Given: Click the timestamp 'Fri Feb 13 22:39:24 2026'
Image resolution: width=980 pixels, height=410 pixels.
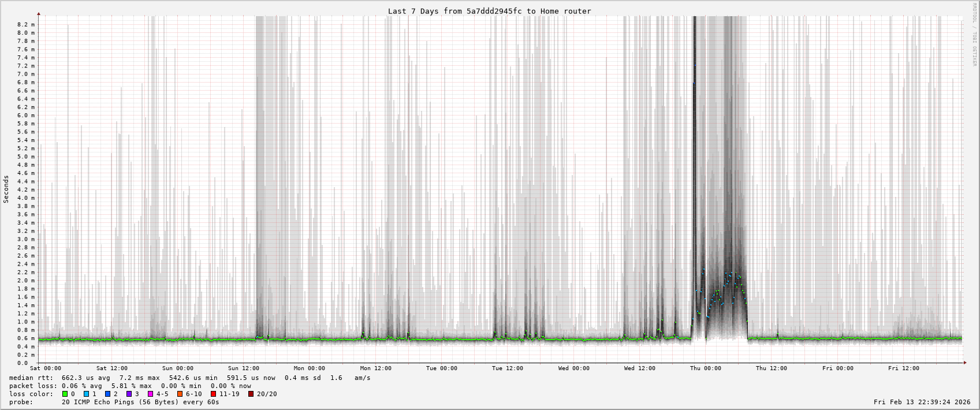Looking at the screenshot, I should coord(922,402).
